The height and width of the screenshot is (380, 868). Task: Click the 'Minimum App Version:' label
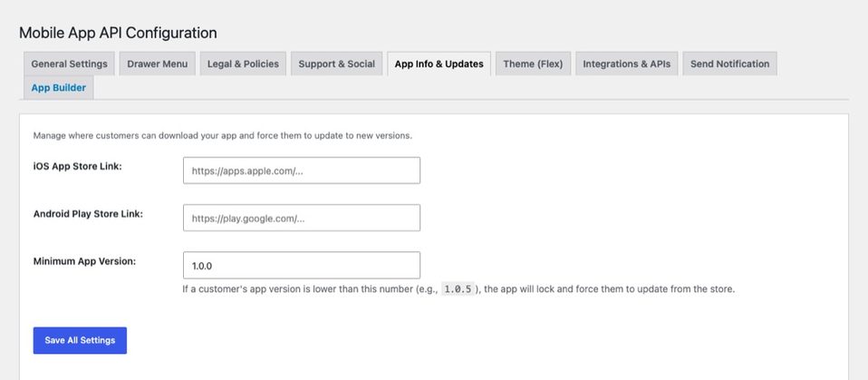pyautogui.click(x=84, y=261)
